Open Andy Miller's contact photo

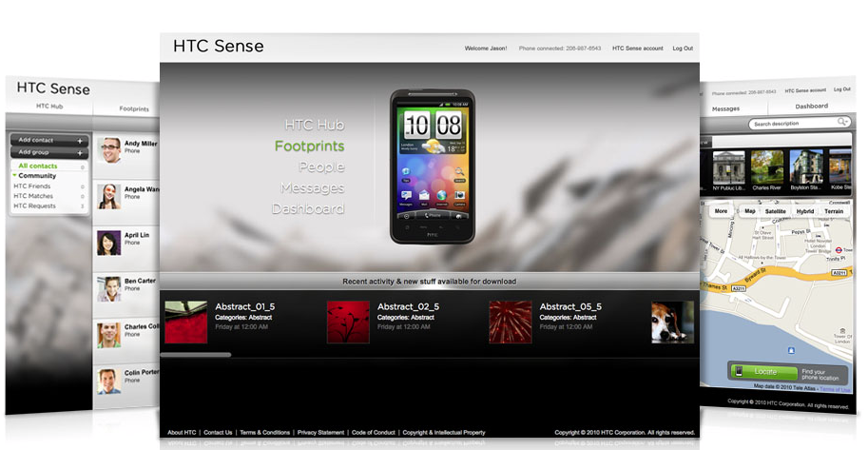(x=109, y=150)
